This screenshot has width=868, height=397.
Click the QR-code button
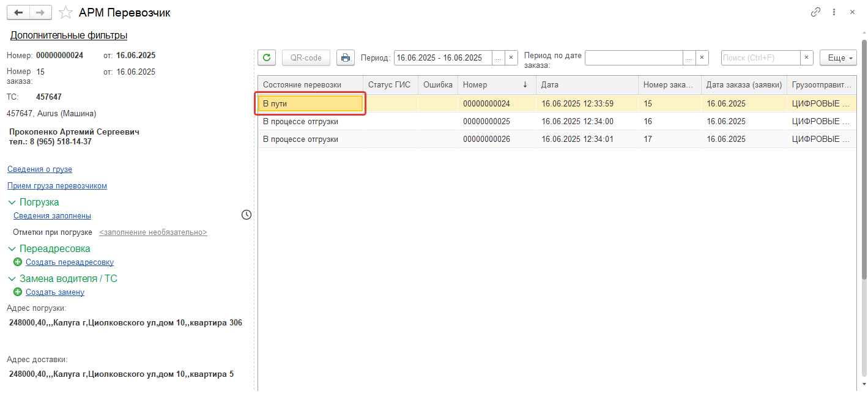[x=306, y=58]
